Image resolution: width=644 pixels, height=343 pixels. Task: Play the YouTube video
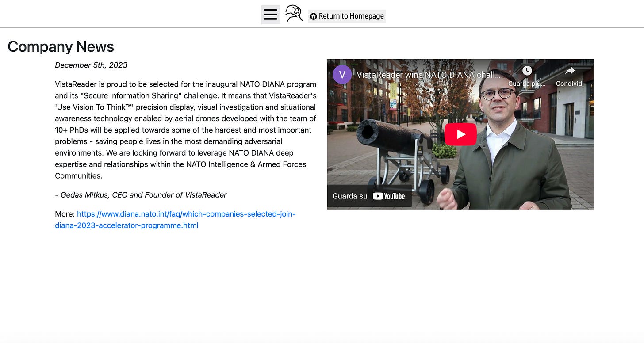tap(460, 134)
